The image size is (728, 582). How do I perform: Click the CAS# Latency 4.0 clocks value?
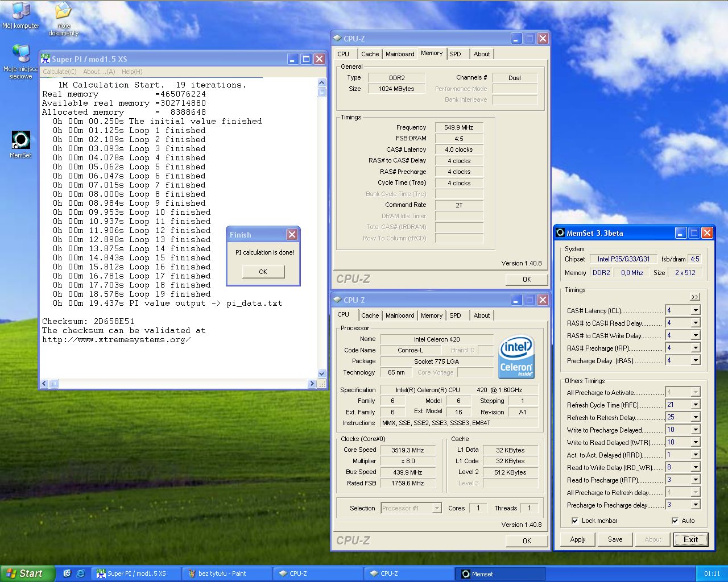[x=459, y=149]
